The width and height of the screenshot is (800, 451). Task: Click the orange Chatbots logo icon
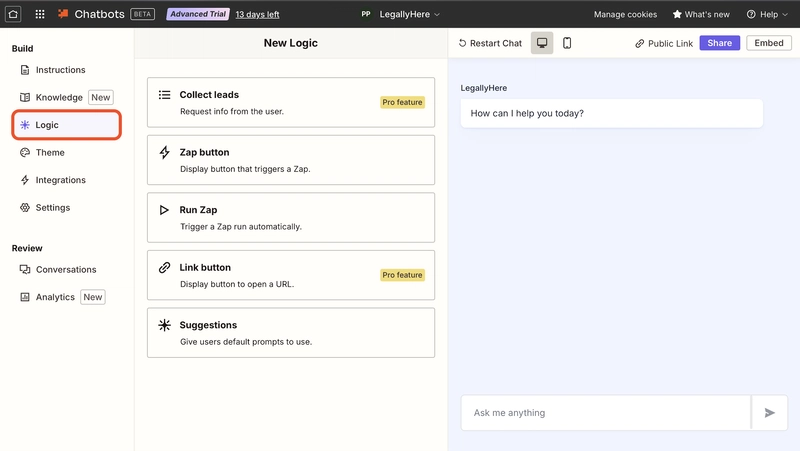click(x=63, y=14)
